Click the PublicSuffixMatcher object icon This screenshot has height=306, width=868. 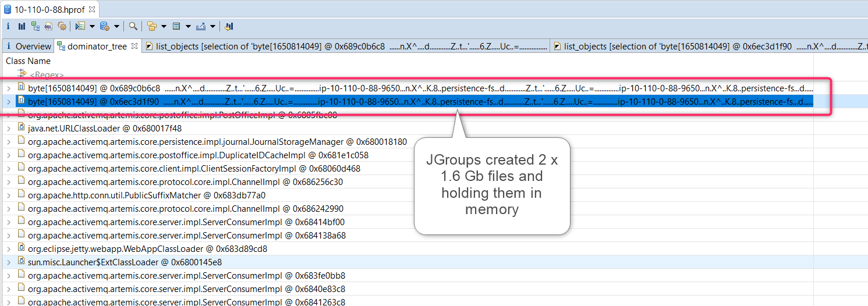click(22, 194)
